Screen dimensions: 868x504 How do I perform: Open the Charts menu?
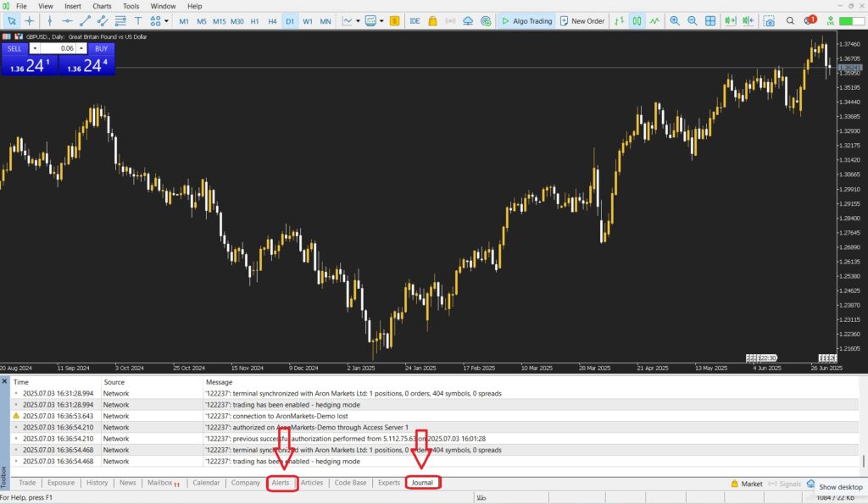coord(102,6)
